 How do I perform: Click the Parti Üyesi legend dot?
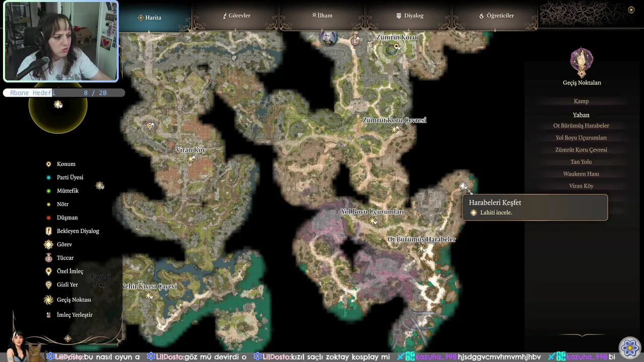pyautogui.click(x=48, y=177)
